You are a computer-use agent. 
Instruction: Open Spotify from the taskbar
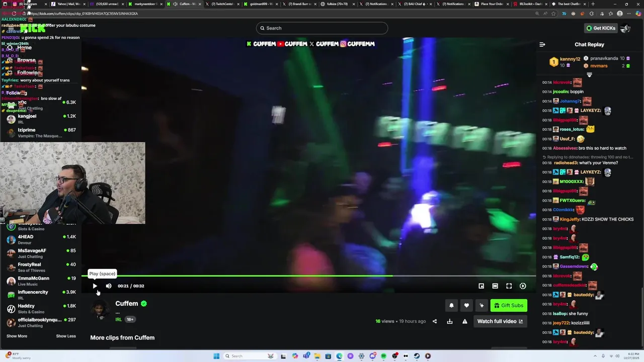click(383, 356)
